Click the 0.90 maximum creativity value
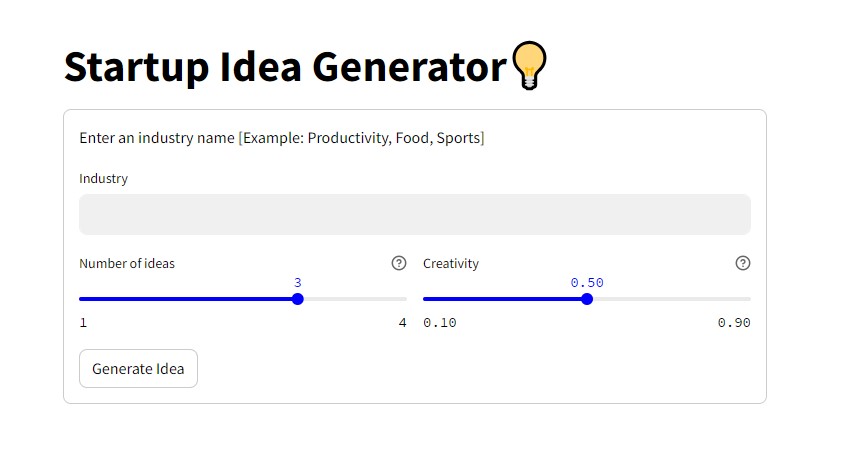The image size is (850, 475). point(734,322)
